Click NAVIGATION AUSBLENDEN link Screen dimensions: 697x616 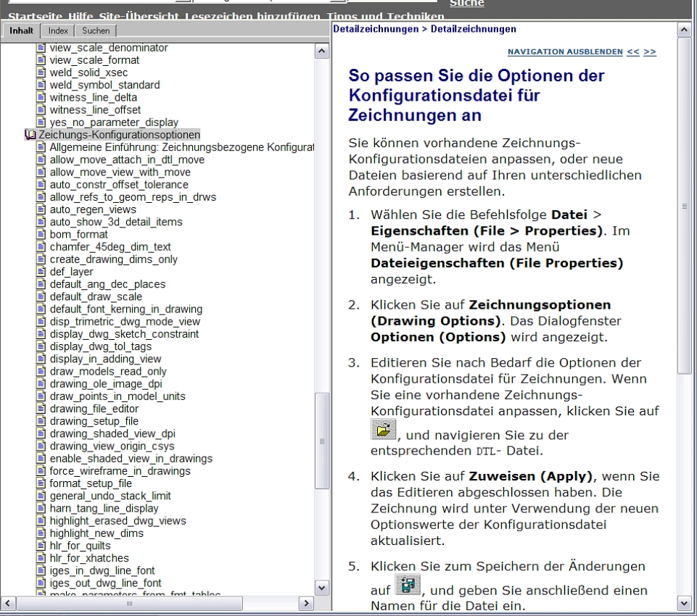point(565,52)
